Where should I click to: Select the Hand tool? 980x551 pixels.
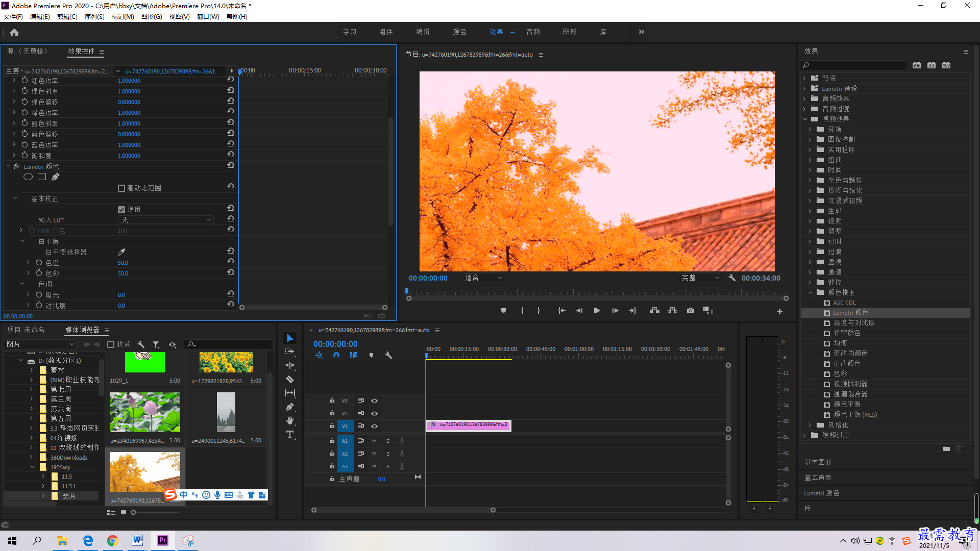tap(289, 420)
